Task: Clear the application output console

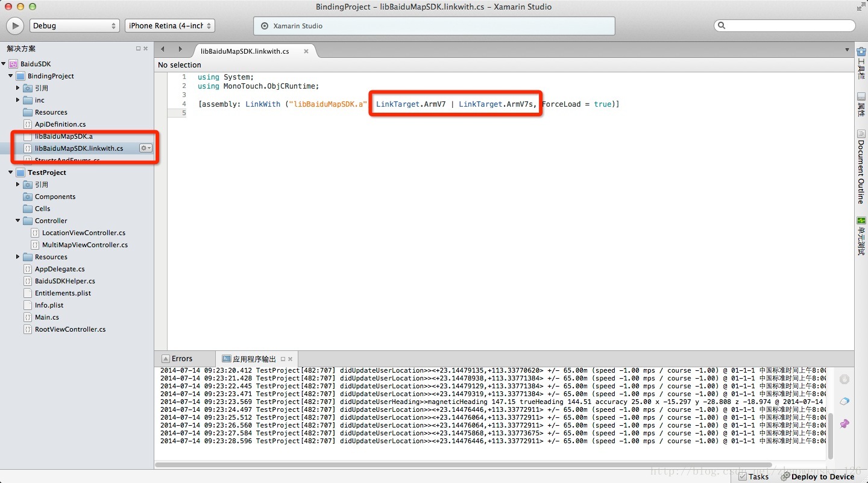Action: tap(844, 402)
